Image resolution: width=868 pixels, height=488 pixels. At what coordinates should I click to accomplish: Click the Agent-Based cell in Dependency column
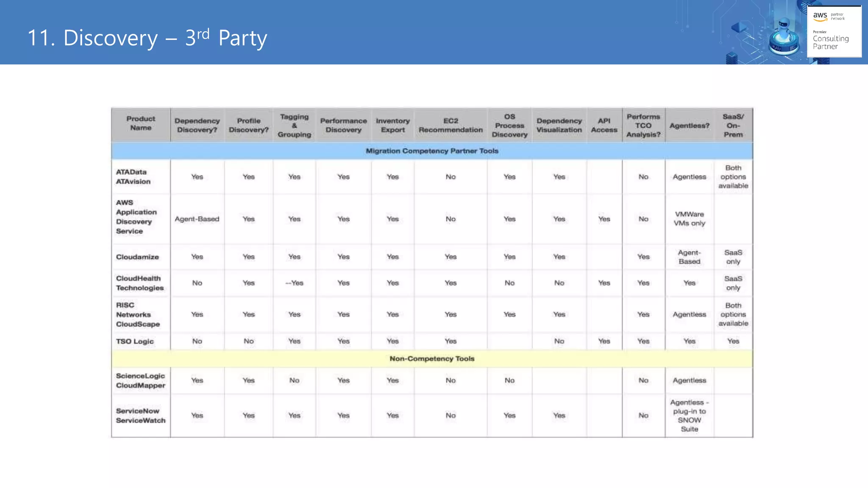point(197,219)
